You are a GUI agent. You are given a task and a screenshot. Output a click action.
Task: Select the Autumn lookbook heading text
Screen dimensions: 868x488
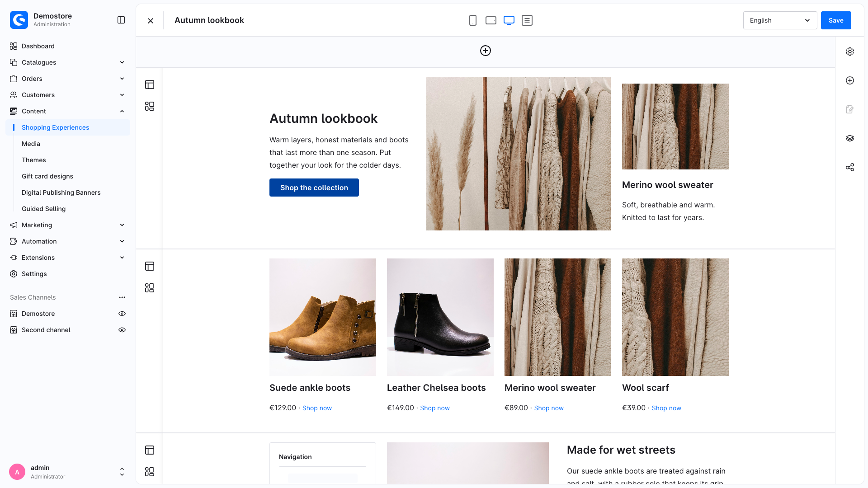coord(323,118)
